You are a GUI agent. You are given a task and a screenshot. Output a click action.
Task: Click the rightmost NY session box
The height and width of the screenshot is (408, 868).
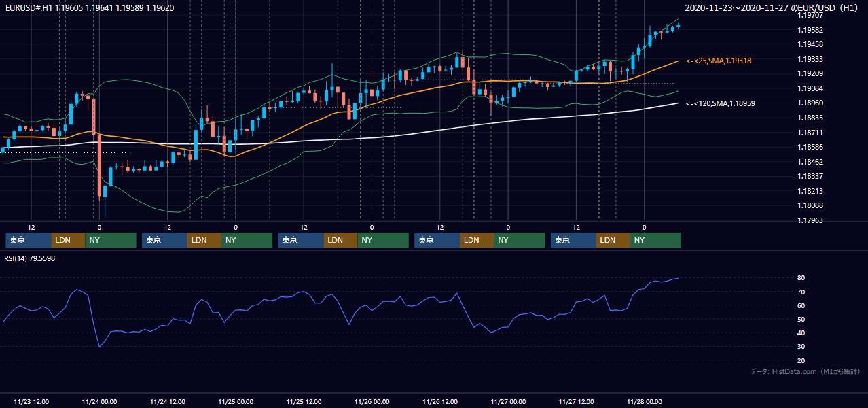pyautogui.click(x=655, y=240)
